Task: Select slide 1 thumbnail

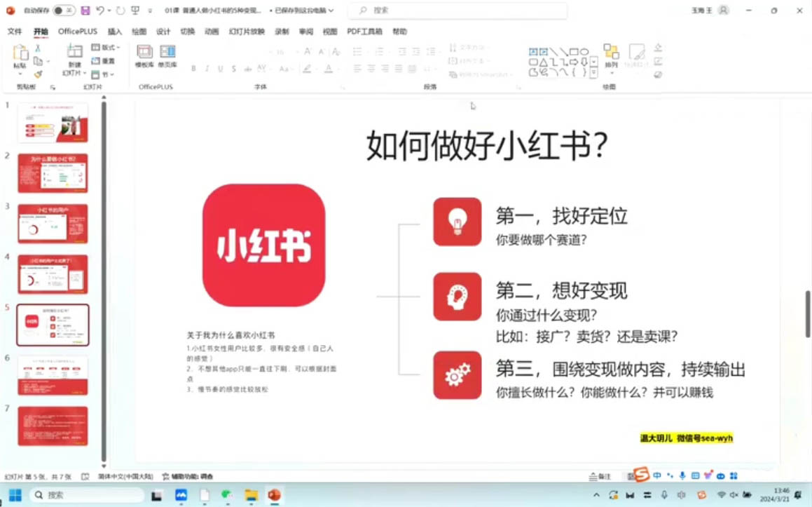Action: click(53, 122)
